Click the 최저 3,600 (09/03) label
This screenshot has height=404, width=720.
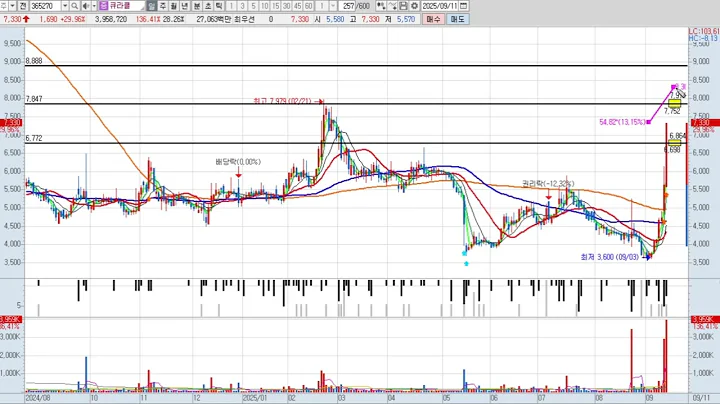click(609, 257)
